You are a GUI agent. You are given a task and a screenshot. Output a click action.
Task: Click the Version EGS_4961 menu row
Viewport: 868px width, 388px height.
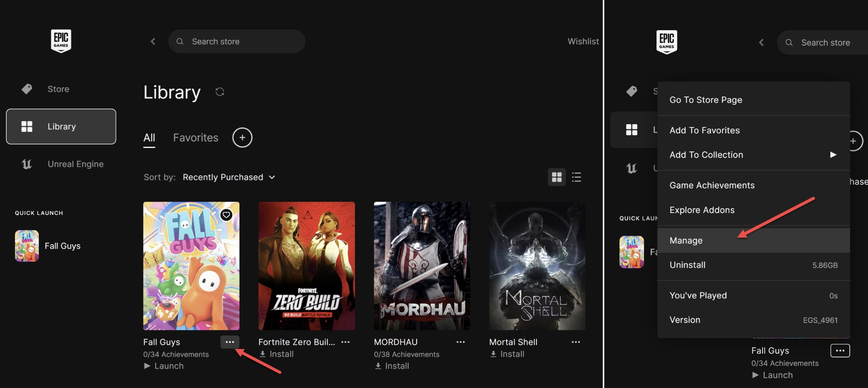[754, 320]
